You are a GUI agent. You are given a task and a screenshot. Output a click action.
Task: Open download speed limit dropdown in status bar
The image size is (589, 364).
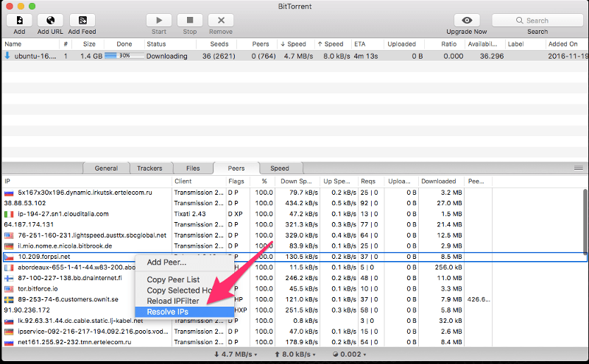[236, 354]
